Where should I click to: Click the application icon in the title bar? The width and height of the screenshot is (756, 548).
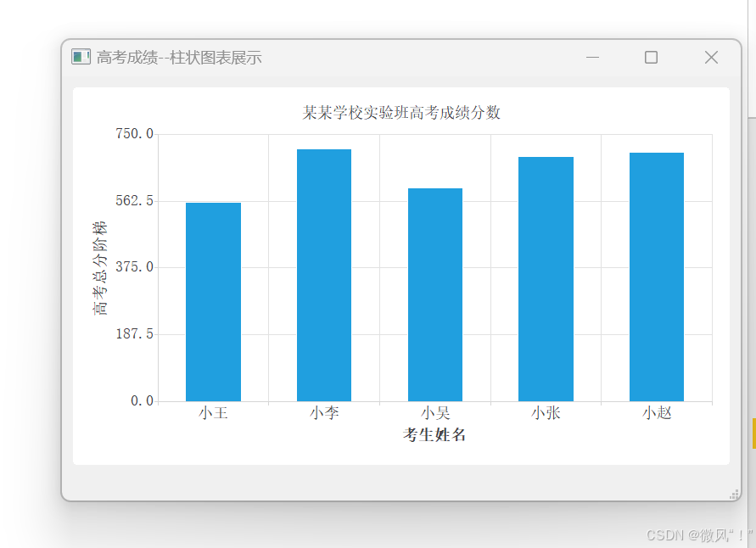[x=81, y=56]
